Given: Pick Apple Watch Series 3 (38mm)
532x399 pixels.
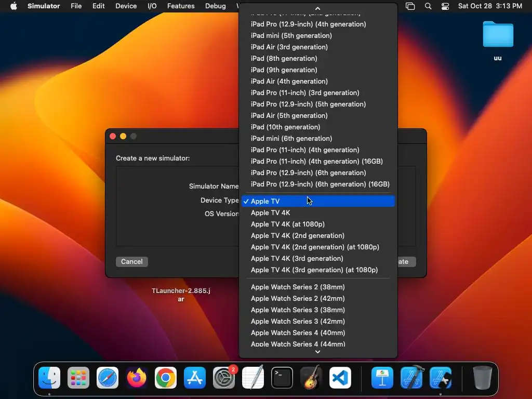Looking at the screenshot, I should [318, 310].
